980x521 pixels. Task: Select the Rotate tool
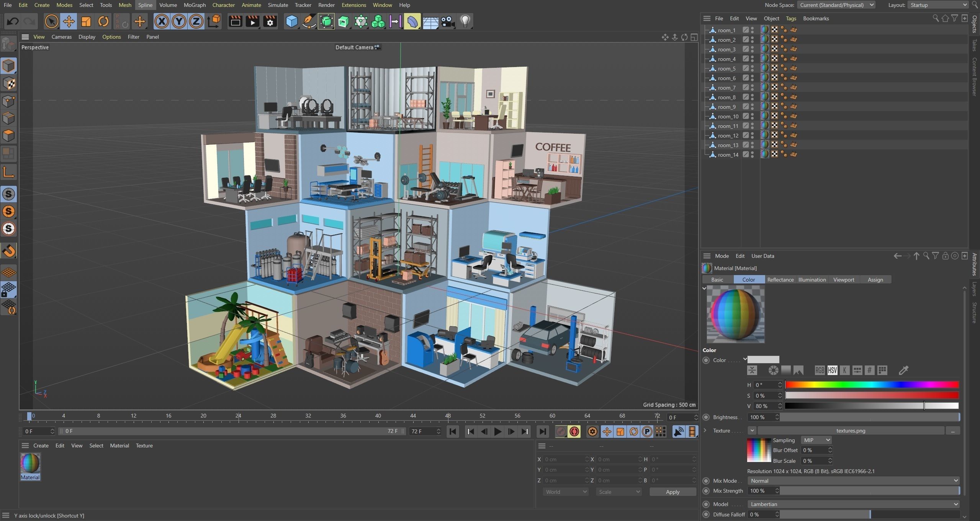(x=103, y=21)
